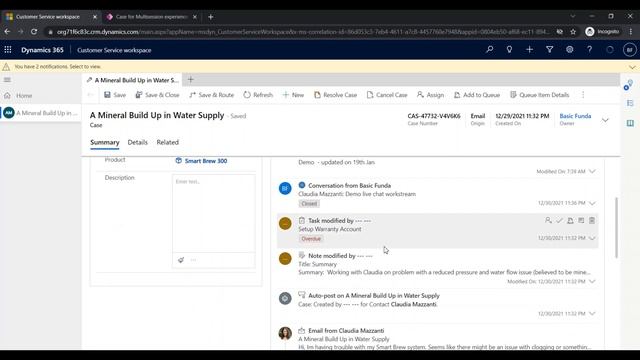The width and height of the screenshot is (640, 360).
Task: Open the task record edit icon
Action: tap(581, 220)
